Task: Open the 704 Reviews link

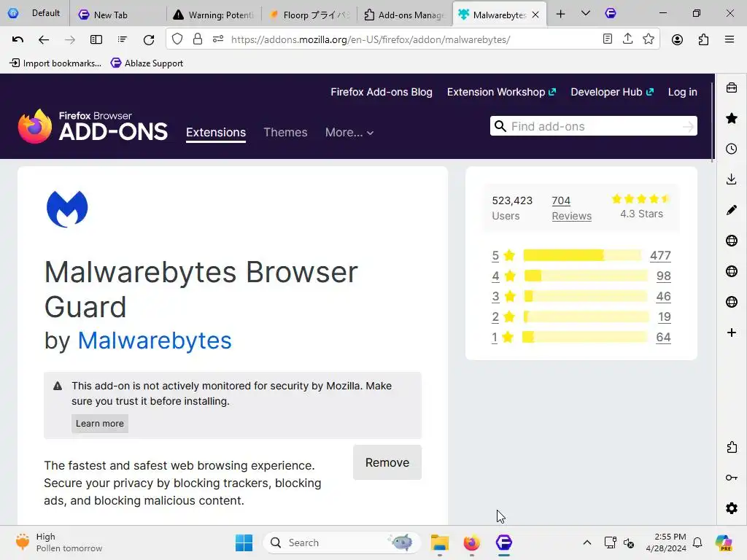Action: tap(572, 208)
